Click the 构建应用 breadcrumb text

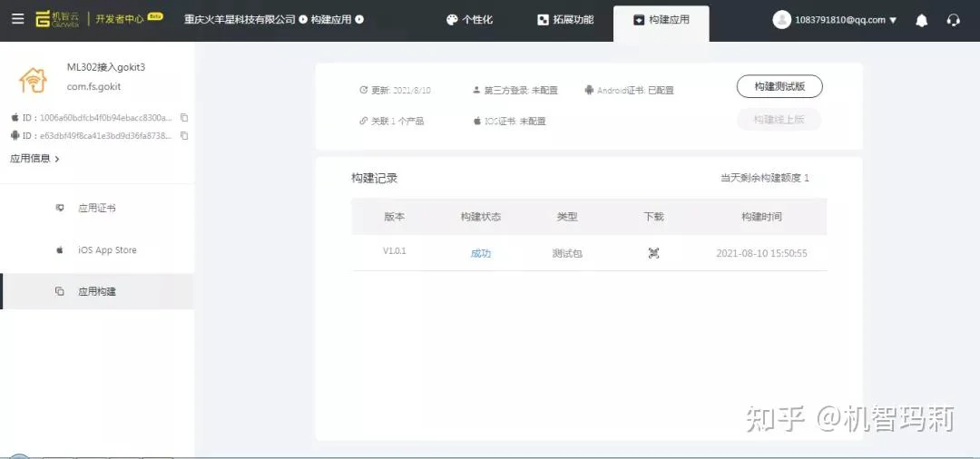331,19
